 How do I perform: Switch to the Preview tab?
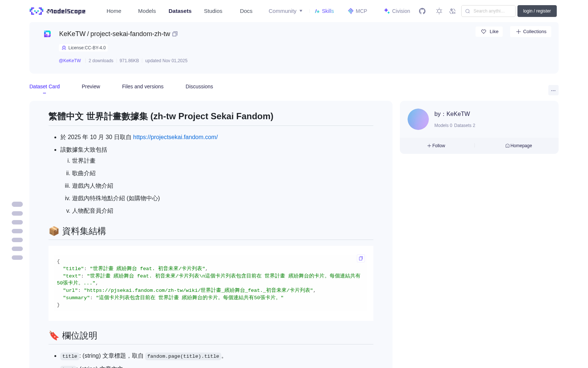click(x=91, y=86)
